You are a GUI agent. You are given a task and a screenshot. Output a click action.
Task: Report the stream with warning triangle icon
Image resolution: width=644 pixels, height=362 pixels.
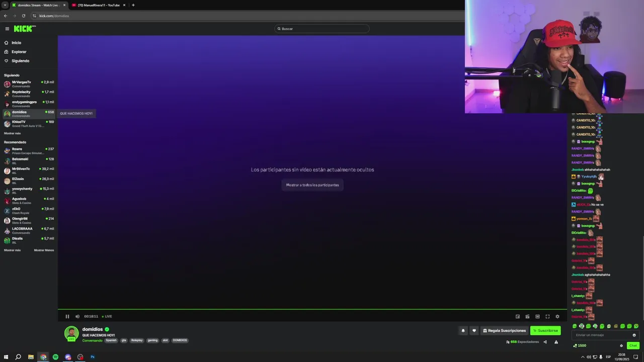(556, 342)
